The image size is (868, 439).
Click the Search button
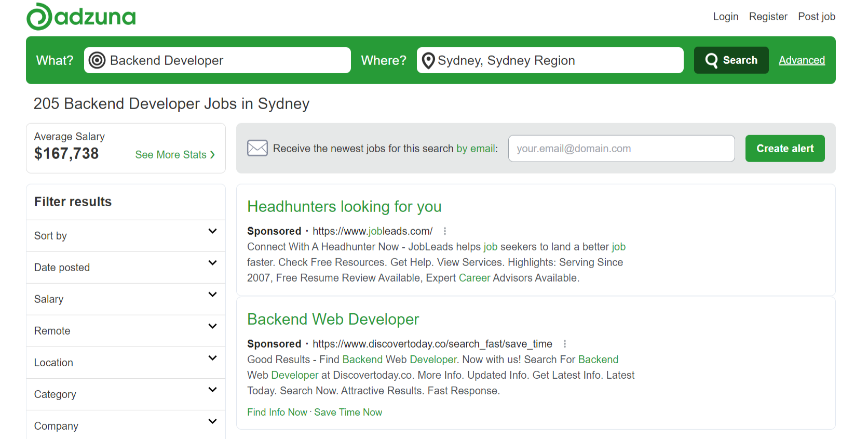[x=731, y=60]
